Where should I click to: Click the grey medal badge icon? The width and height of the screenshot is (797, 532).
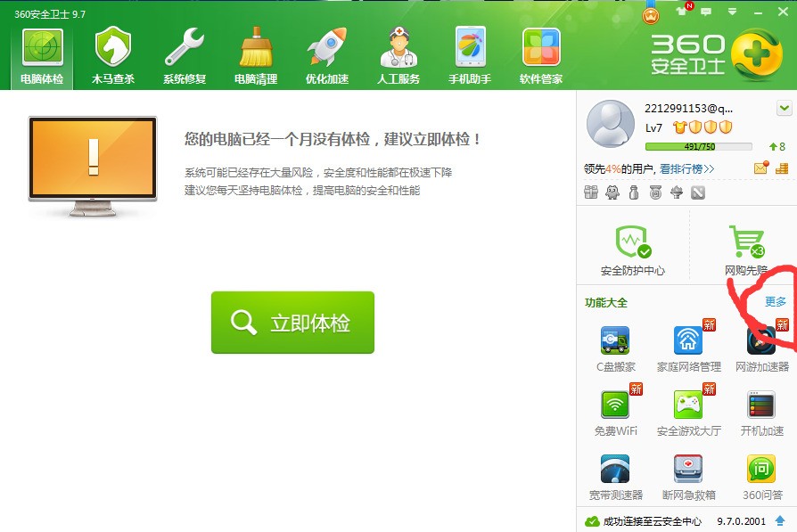(655, 192)
